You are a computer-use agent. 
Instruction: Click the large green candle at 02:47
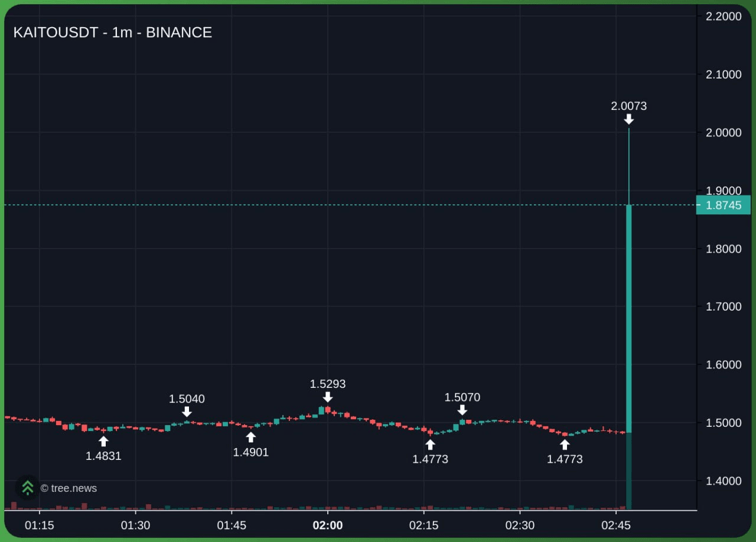pyautogui.click(x=629, y=319)
